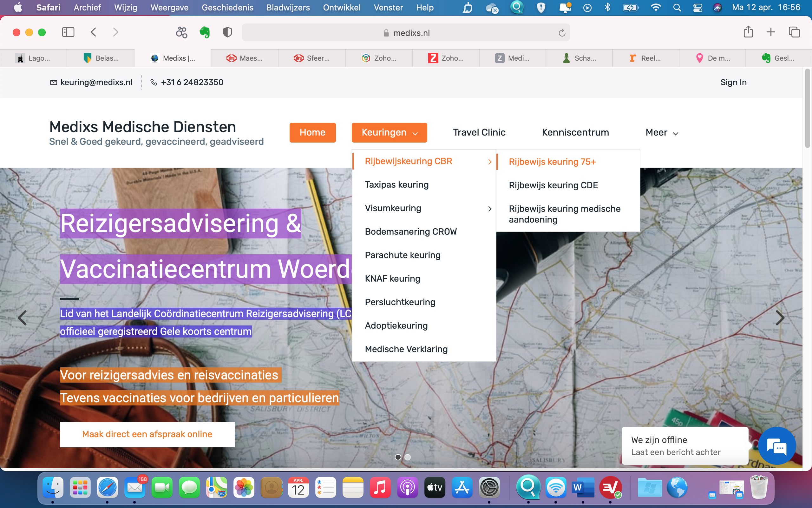
Task: Email keuring@medixs.nl link
Action: [91, 82]
